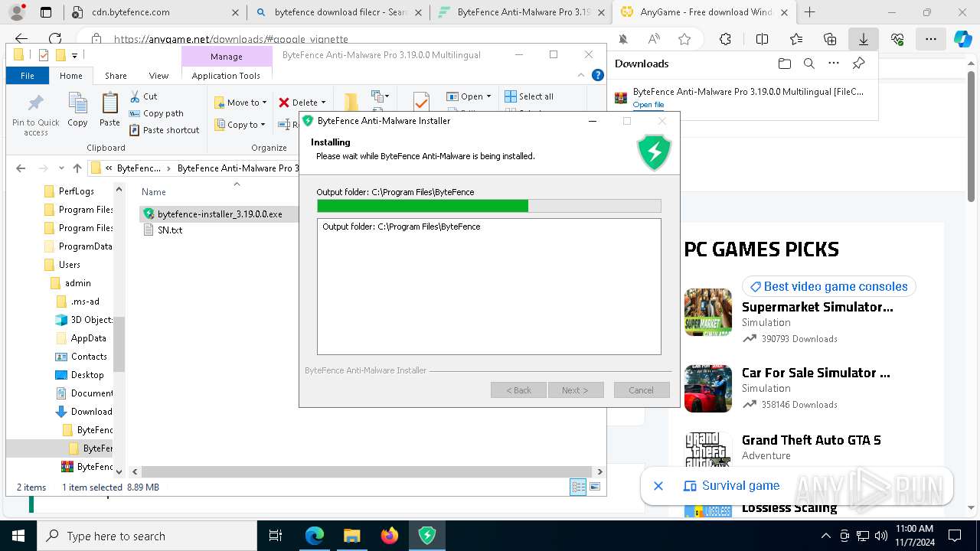
Task: Click the tree pane scroll-up arrow
Action: coord(119,189)
